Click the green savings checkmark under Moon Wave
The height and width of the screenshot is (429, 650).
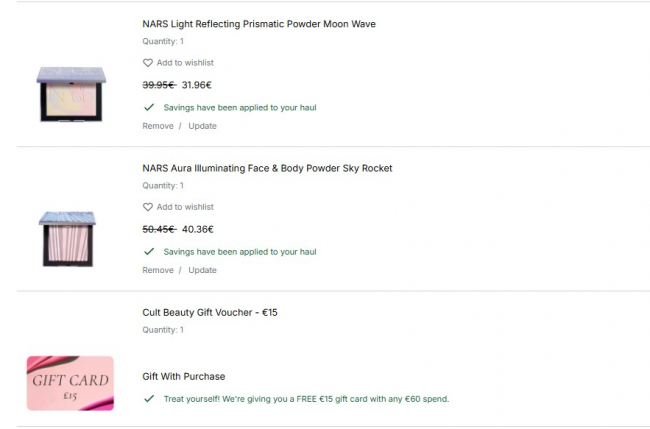(148, 107)
